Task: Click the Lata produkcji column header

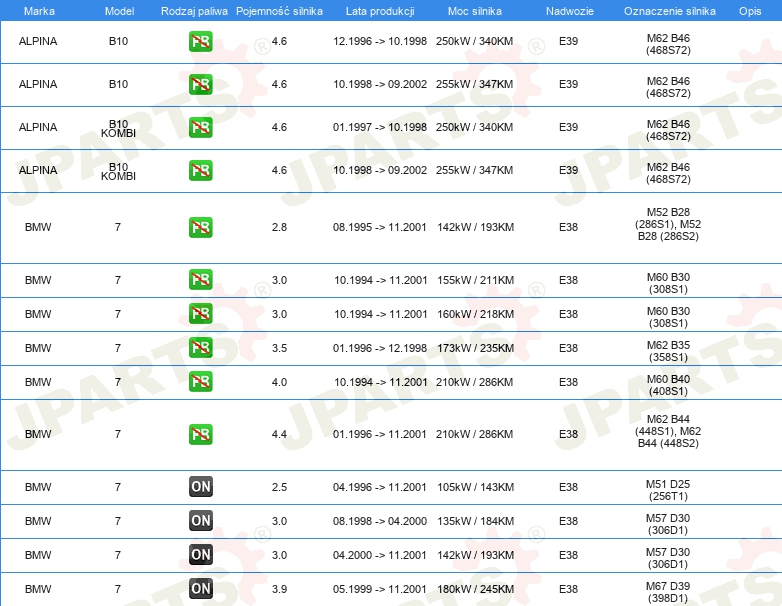Action: [x=379, y=10]
